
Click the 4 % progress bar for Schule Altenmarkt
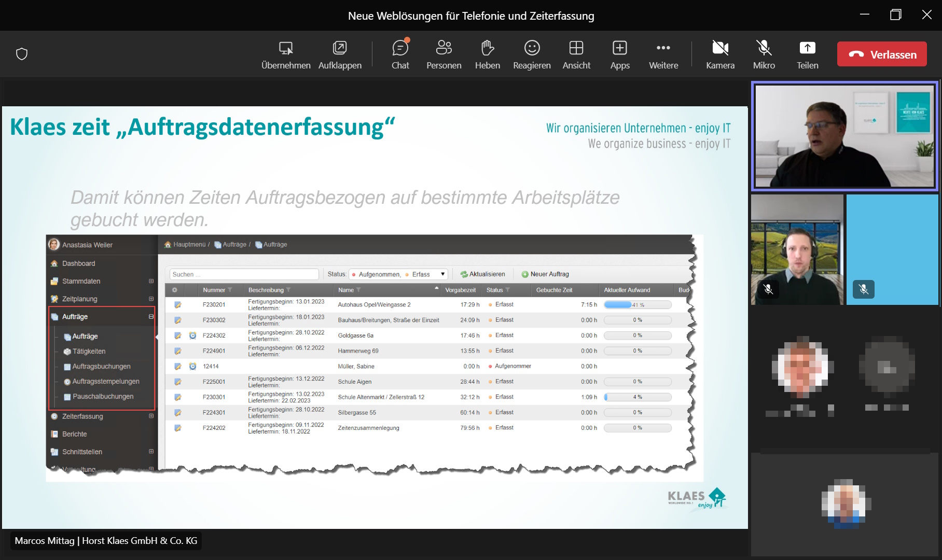click(x=638, y=397)
